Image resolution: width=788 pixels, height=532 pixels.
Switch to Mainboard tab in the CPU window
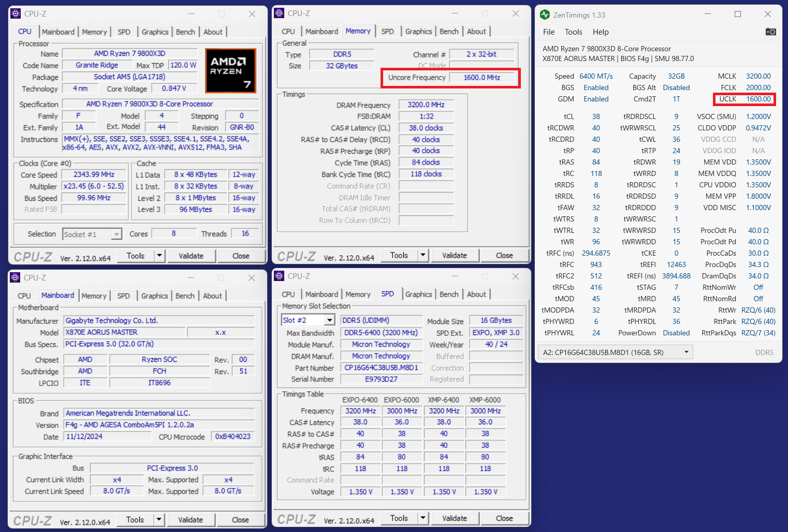pos(58,32)
